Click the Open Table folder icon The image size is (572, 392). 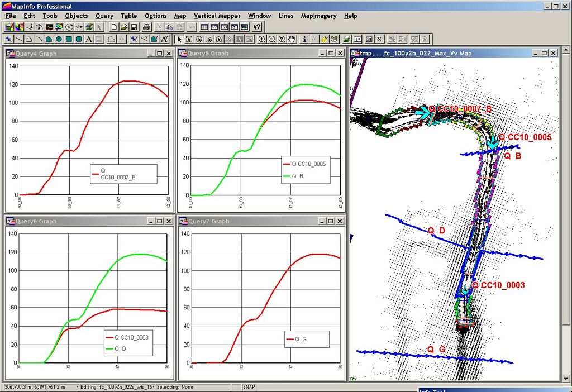click(x=124, y=27)
